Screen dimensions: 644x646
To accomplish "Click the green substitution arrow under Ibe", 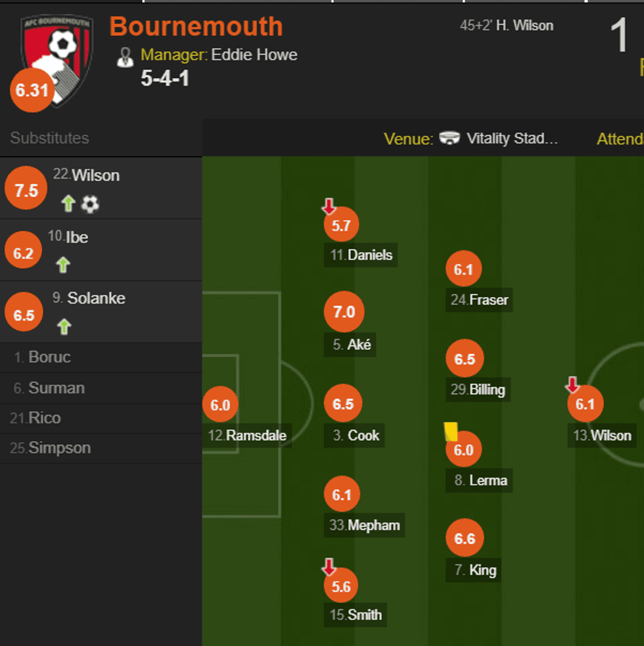I will (63, 265).
